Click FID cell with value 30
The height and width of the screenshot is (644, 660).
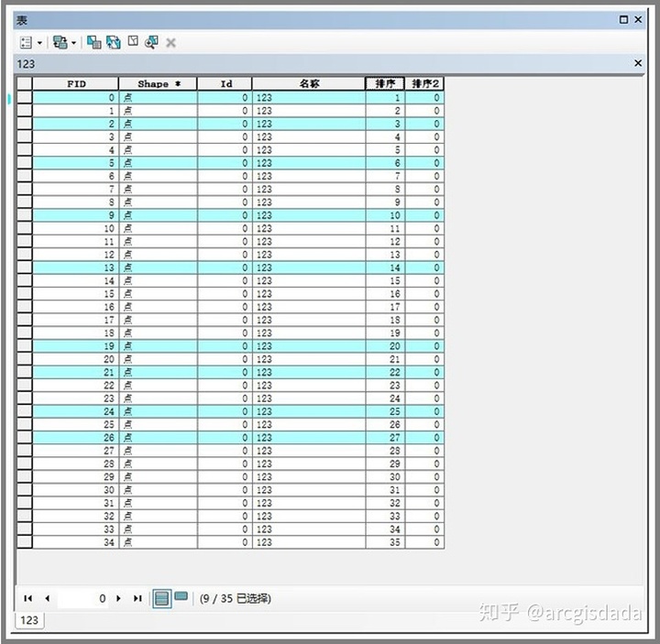pyautogui.click(x=76, y=489)
